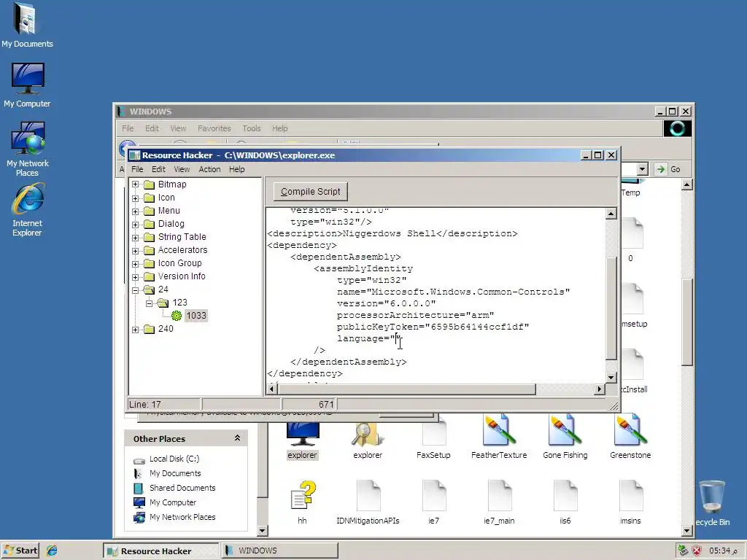Expand the Icon tree node
The image size is (747, 560).
[x=135, y=198]
